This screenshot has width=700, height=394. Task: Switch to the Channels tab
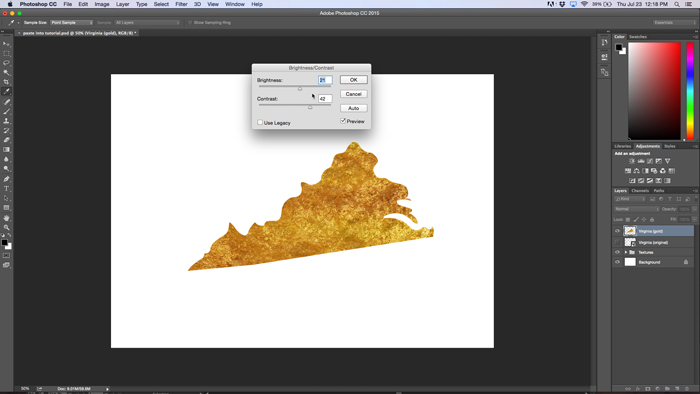click(640, 191)
